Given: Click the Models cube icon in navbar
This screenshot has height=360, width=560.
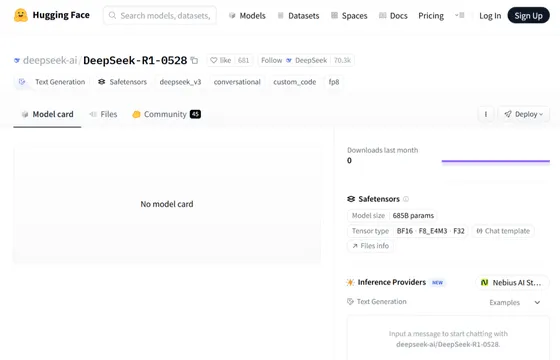Looking at the screenshot, I should pos(232,15).
